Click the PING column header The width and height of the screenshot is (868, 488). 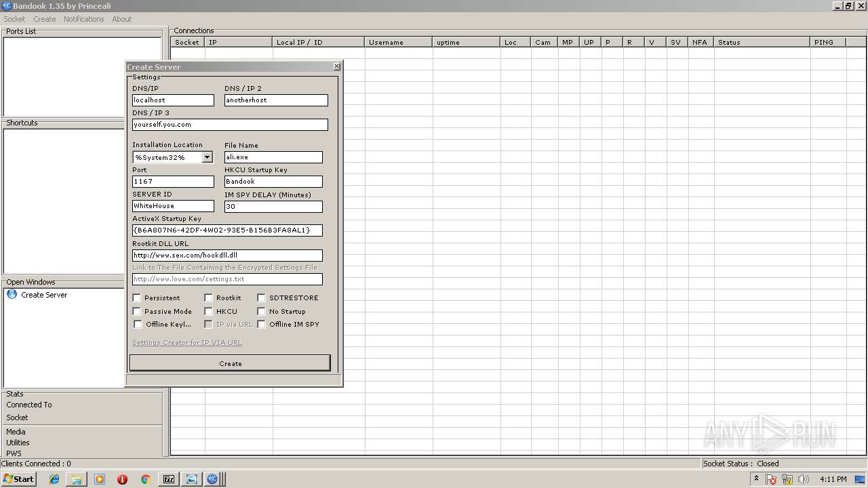click(828, 42)
